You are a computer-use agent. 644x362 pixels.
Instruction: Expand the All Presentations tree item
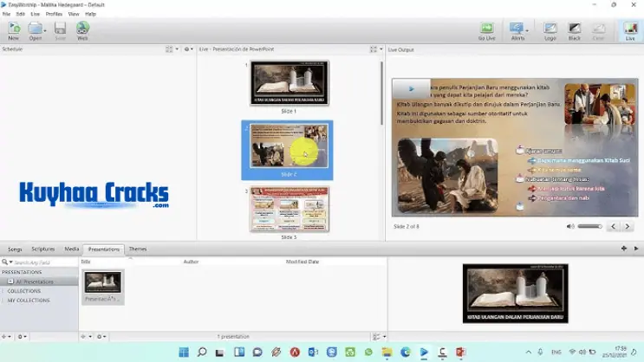(x=10, y=281)
